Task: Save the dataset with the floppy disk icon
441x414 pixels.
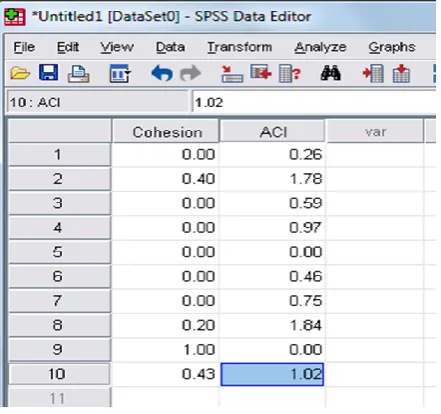Action: click(x=48, y=73)
